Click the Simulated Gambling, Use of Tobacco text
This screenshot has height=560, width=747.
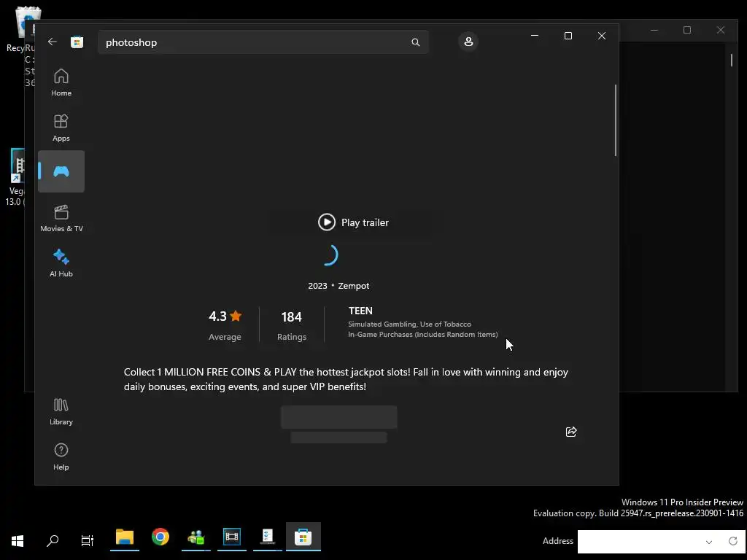pyautogui.click(x=409, y=324)
